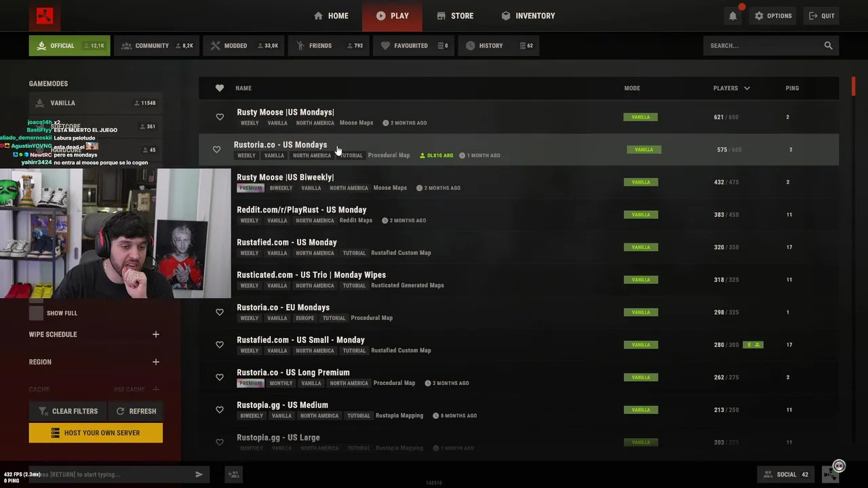Click the QUIT button

point(822,16)
